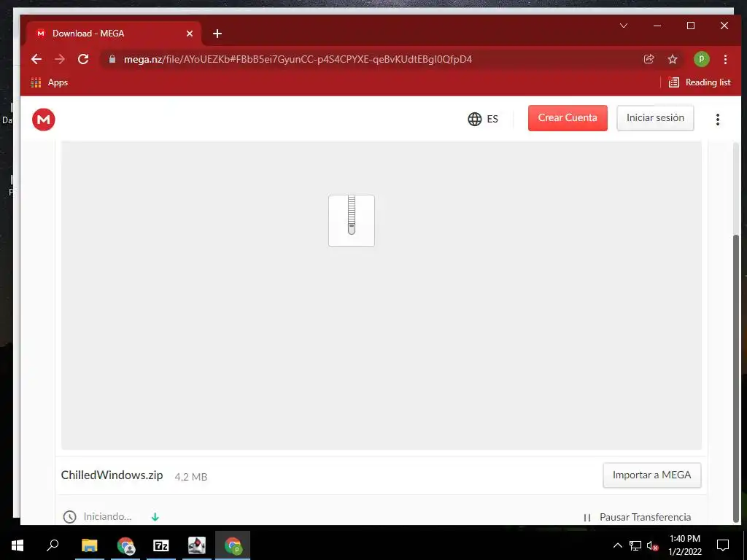Click the green download arrow icon
Viewport: 747px width, 560px height.
tap(155, 517)
